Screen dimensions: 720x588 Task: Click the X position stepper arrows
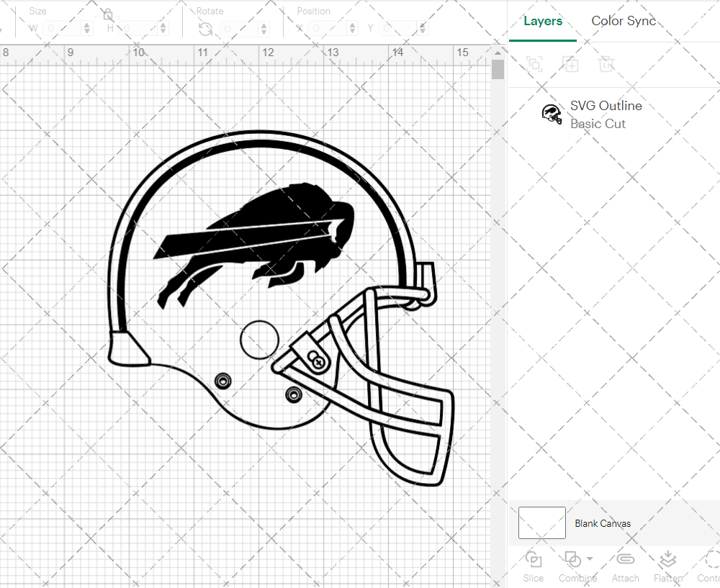tap(352, 28)
